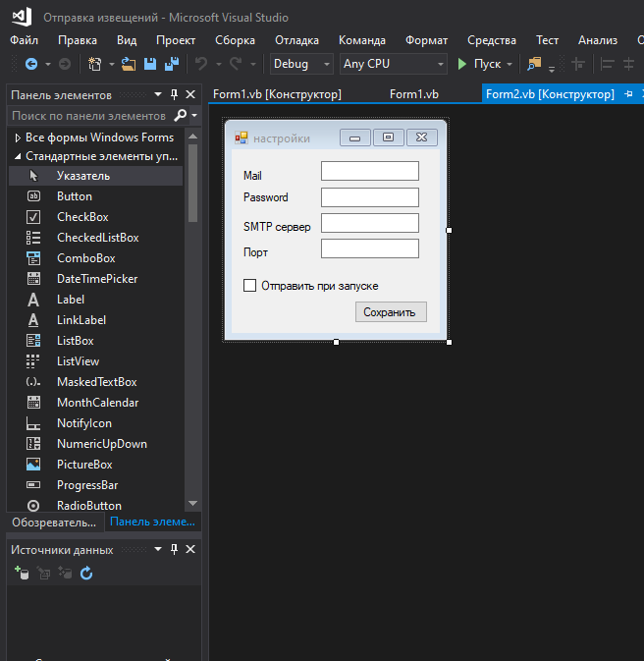Expand the Все формы Windows Forms group
The height and width of the screenshot is (661, 644).
point(18,138)
